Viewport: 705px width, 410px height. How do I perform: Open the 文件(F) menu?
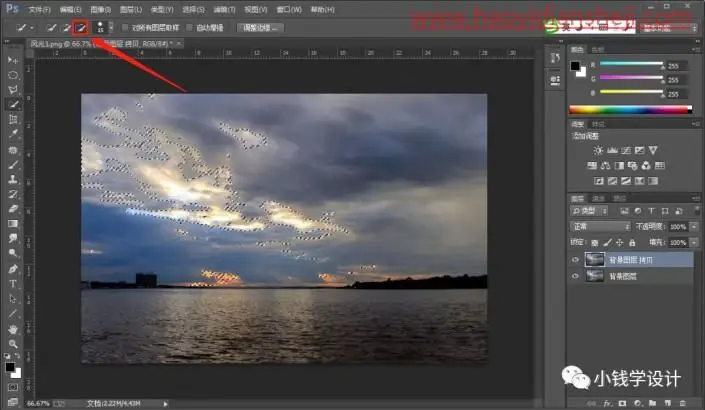pos(40,9)
